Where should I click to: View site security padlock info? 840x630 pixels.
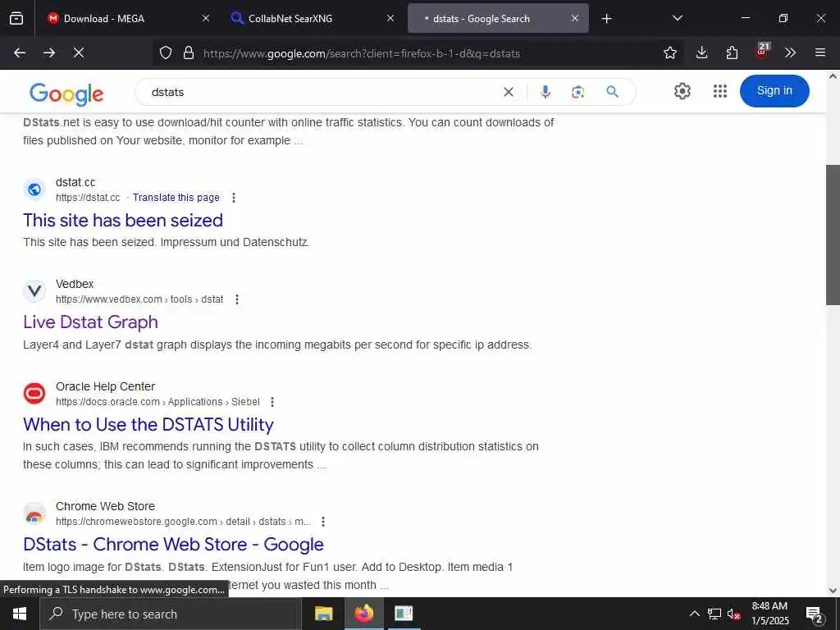click(188, 53)
